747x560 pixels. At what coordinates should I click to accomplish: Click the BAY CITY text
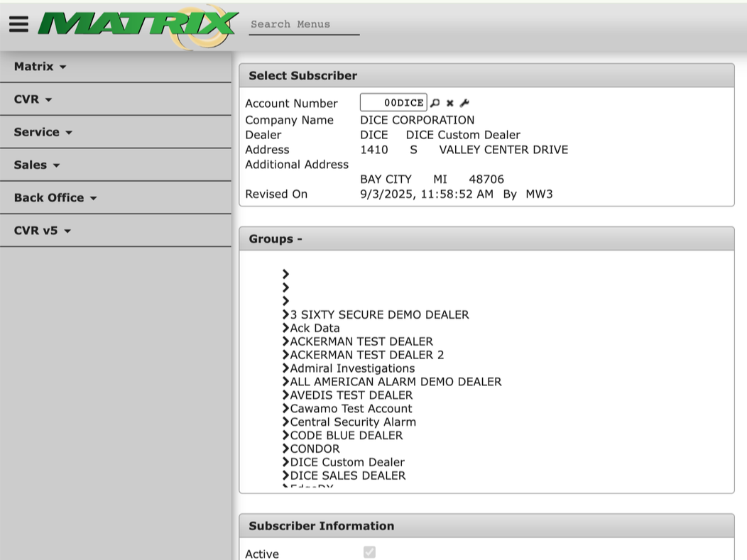(386, 179)
